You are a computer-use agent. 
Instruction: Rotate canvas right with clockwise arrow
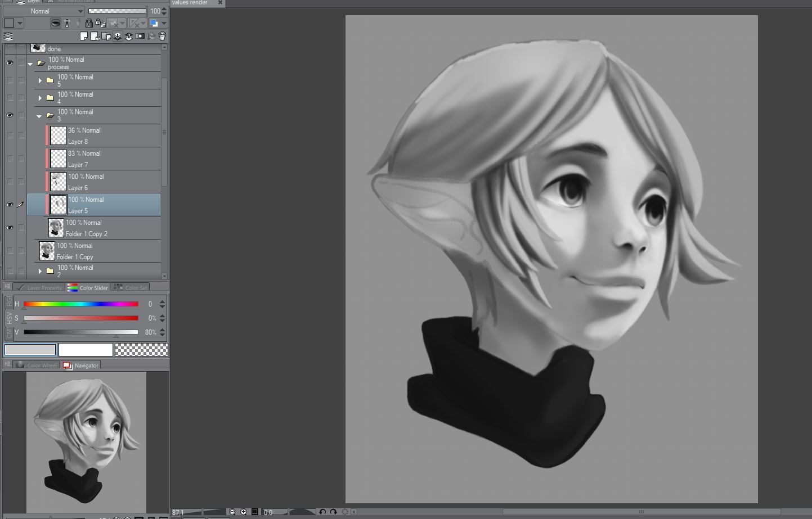333,512
